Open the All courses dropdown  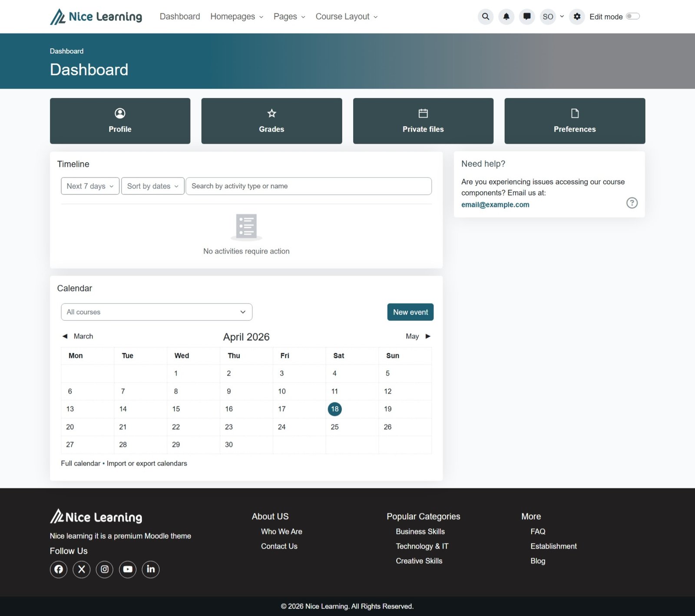coord(156,312)
